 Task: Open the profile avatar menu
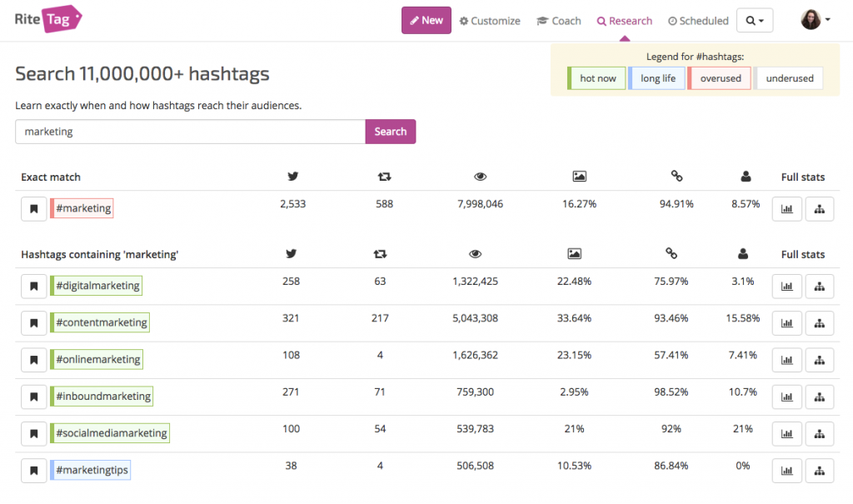click(x=815, y=20)
